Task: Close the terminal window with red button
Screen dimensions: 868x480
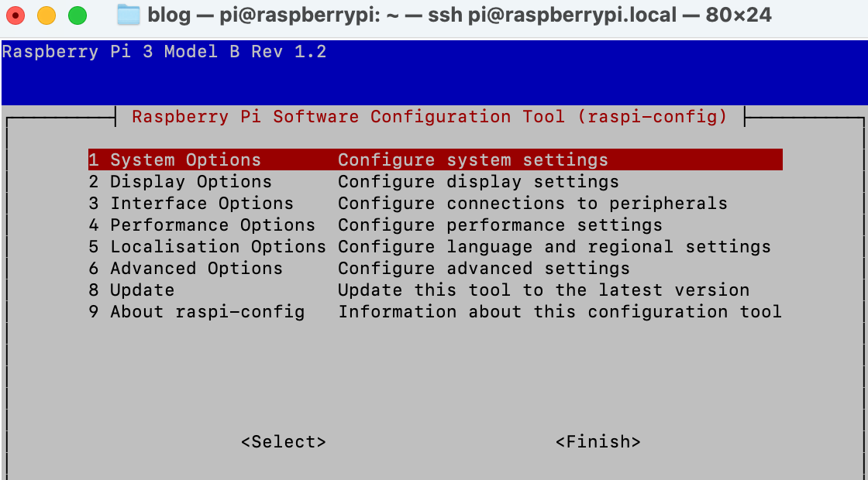Action: point(15,15)
